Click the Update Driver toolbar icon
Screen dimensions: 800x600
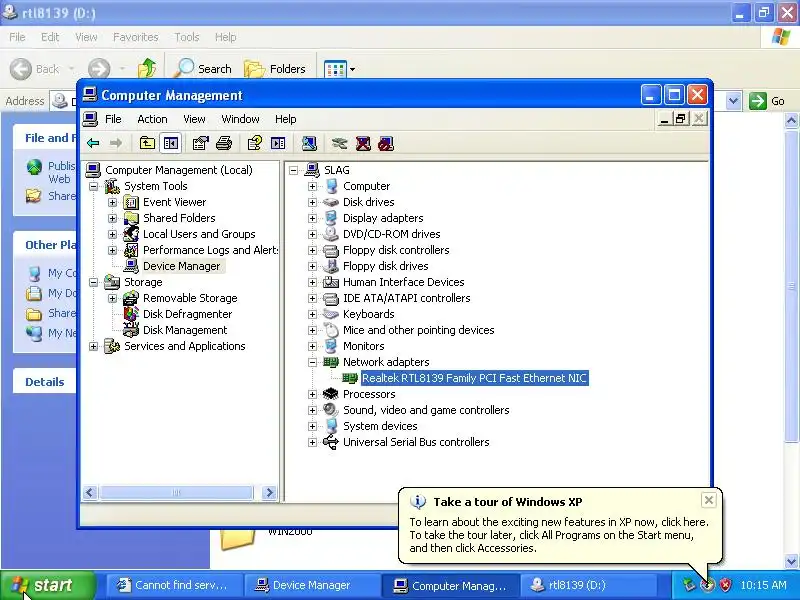[x=339, y=143]
